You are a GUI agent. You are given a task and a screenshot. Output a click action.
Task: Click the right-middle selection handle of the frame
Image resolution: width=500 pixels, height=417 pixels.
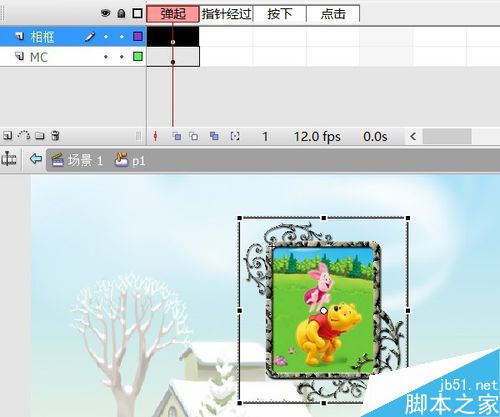click(408, 311)
